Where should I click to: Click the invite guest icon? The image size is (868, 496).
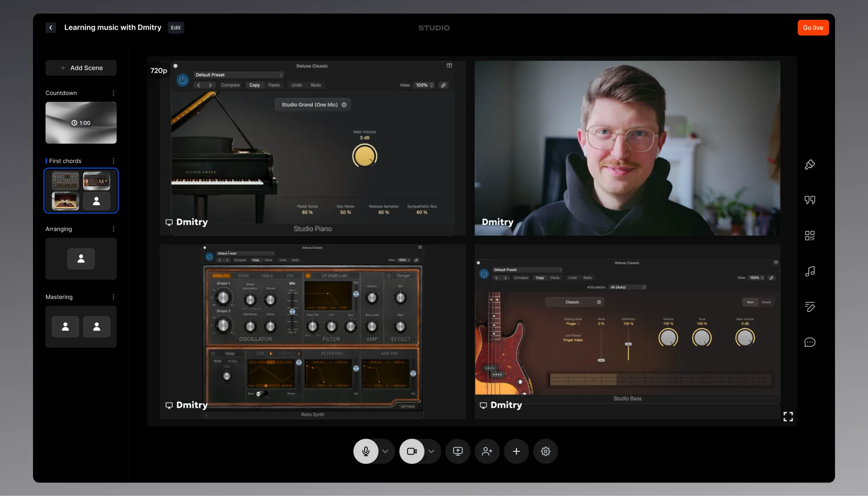tap(487, 451)
